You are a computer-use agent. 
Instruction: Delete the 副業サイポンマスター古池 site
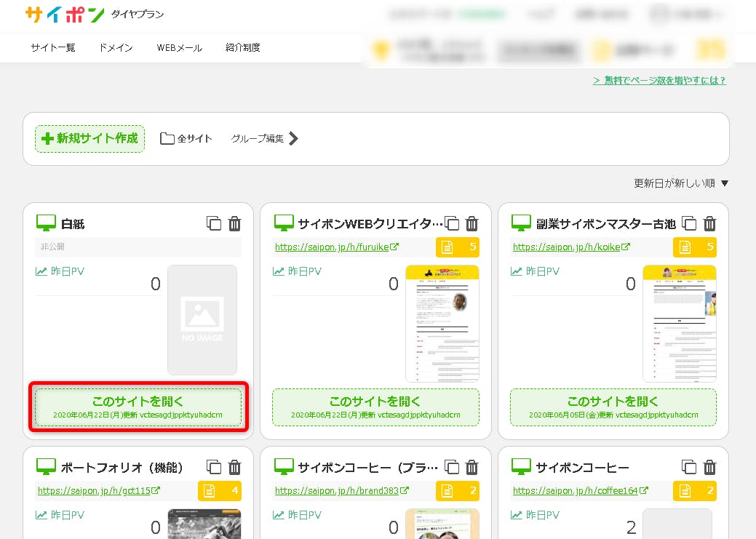click(709, 224)
